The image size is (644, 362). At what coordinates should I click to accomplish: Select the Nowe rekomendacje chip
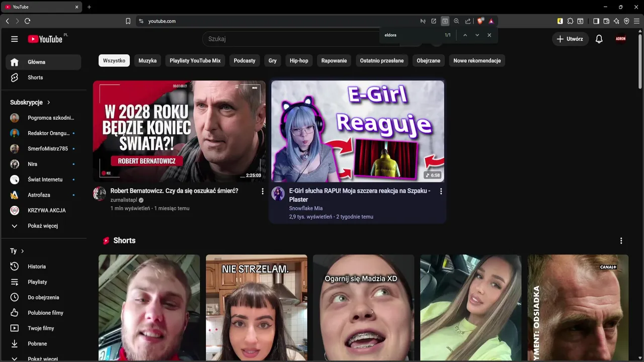(477, 61)
